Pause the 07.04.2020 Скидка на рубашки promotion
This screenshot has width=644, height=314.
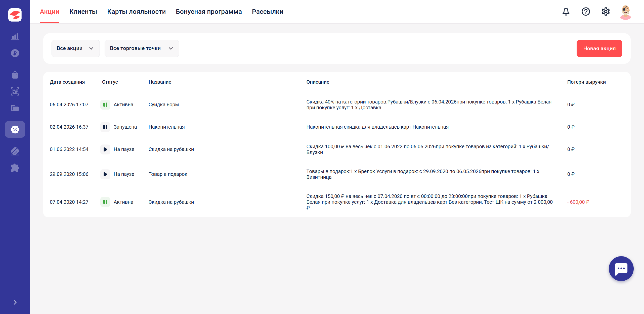[105, 202]
